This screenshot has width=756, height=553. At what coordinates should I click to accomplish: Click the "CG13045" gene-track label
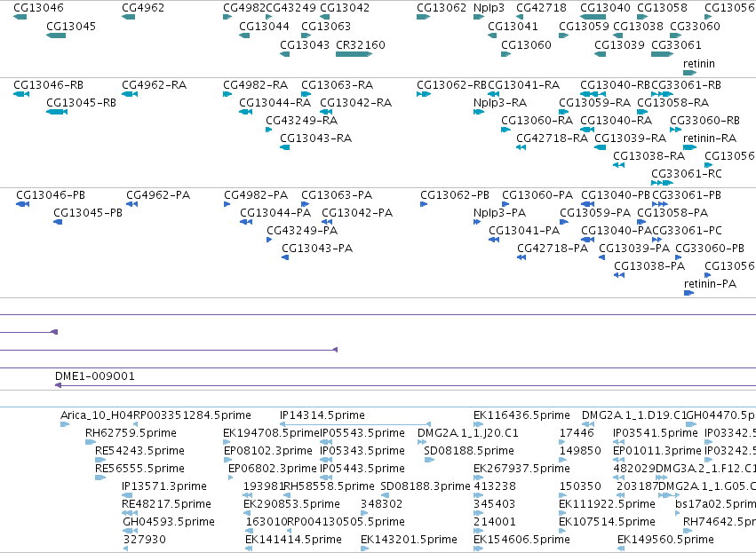pos(71,26)
